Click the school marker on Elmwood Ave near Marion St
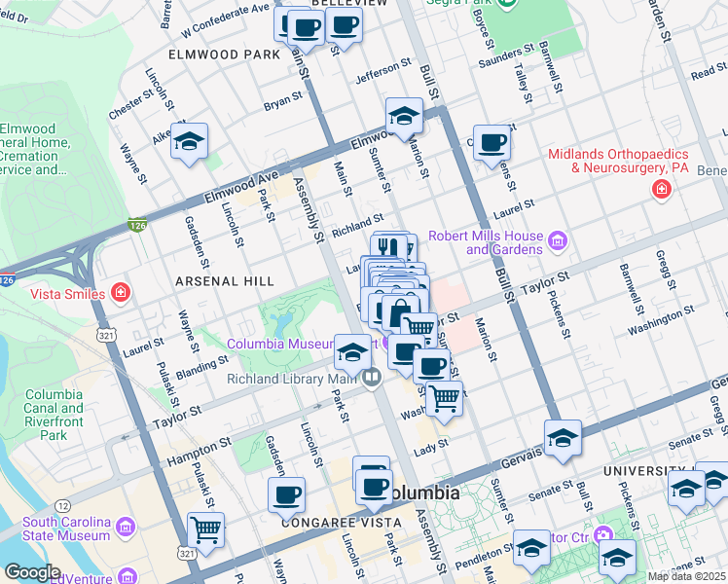This screenshot has width=728, height=584. point(404,119)
